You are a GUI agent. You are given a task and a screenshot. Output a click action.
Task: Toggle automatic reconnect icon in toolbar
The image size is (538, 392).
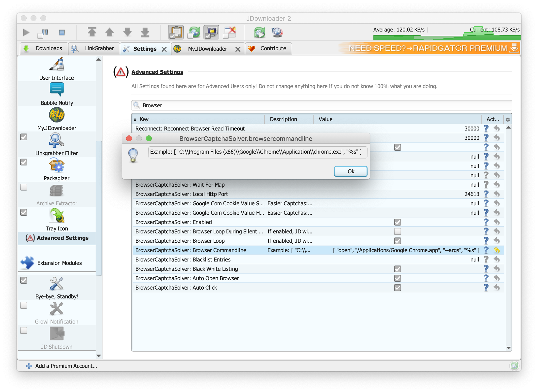click(x=194, y=32)
